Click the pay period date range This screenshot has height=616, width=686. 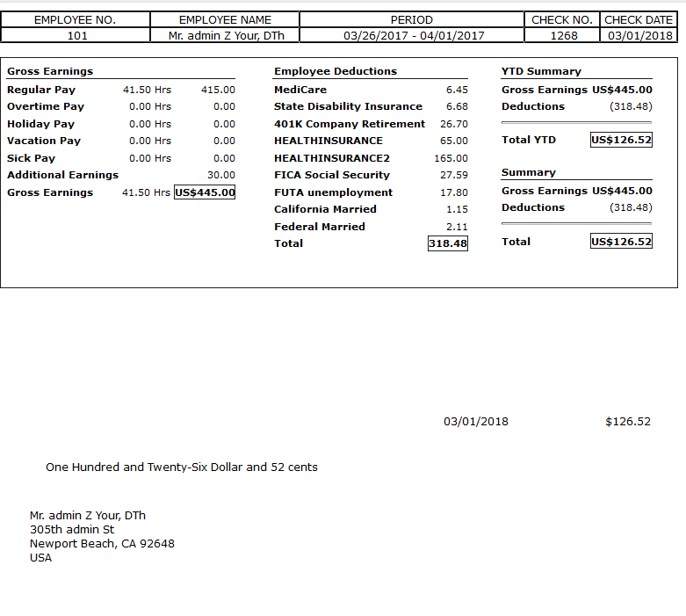[413, 35]
